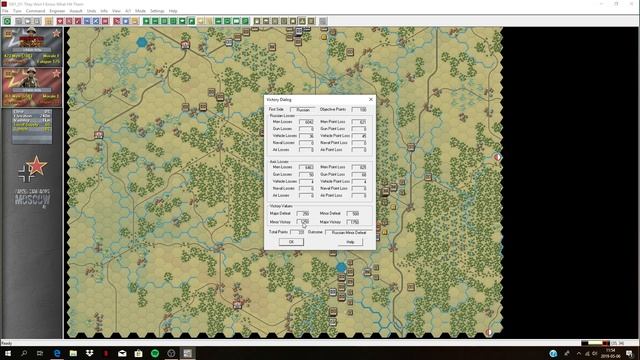Click the Axis Gun Point Loss field
This screenshot has width=640, height=360.
(x=359, y=174)
